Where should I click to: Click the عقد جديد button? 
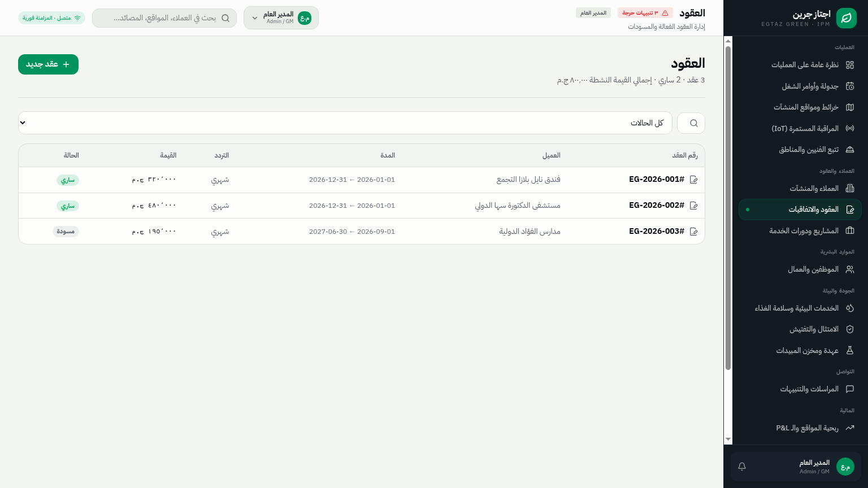[x=48, y=64]
